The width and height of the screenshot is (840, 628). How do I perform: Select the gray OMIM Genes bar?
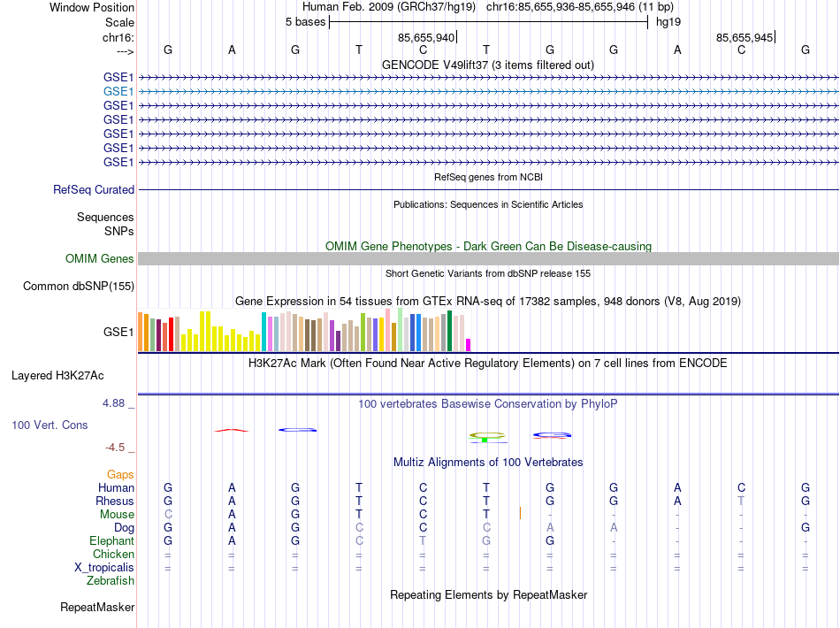[488, 259]
